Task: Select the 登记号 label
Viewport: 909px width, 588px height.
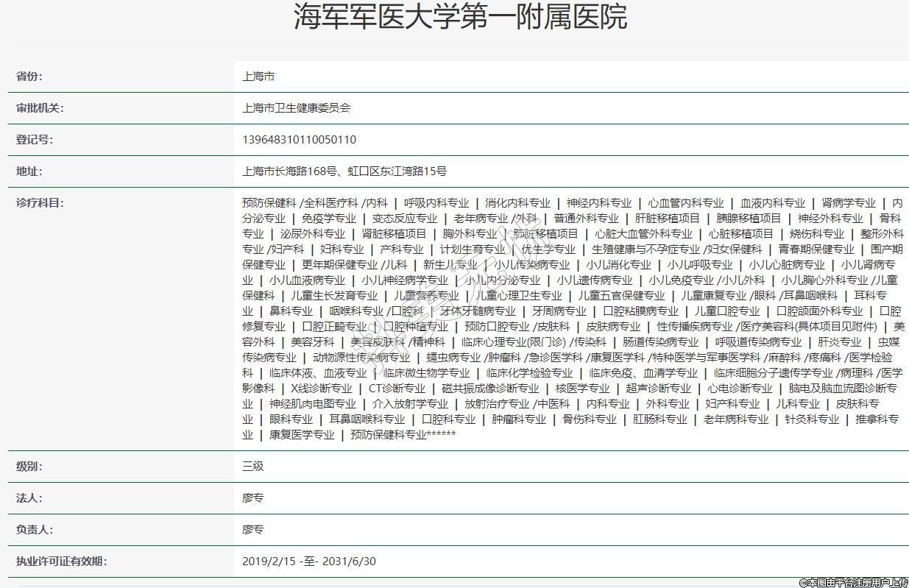Action: (x=35, y=140)
